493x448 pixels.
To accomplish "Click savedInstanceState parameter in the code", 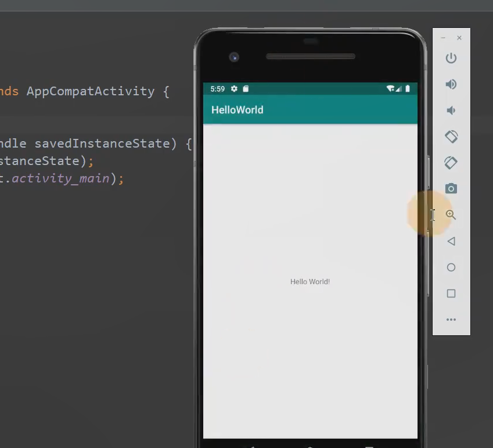I will [x=103, y=144].
